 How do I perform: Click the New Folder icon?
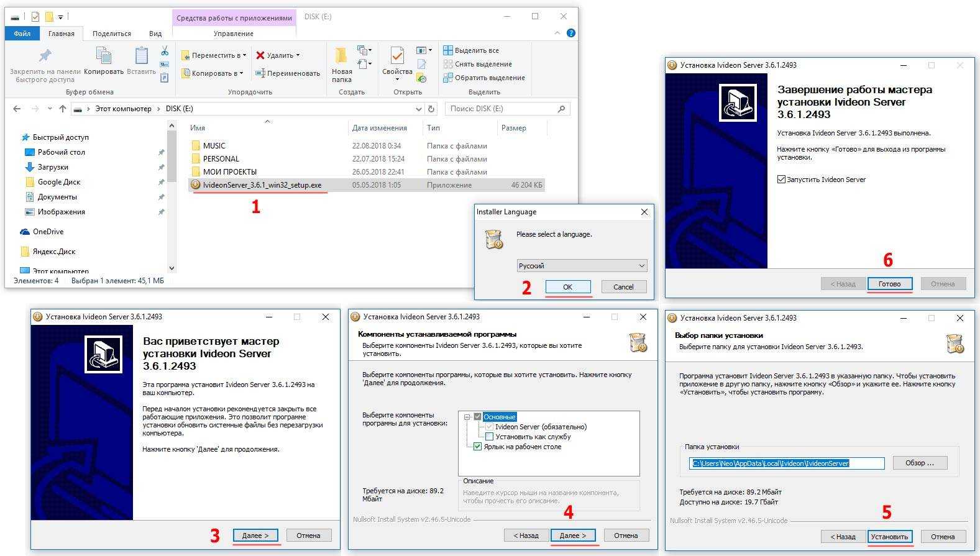coord(341,57)
